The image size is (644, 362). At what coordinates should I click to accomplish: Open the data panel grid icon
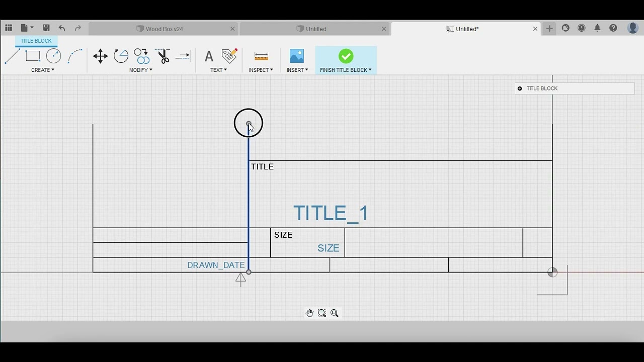coord(9,28)
